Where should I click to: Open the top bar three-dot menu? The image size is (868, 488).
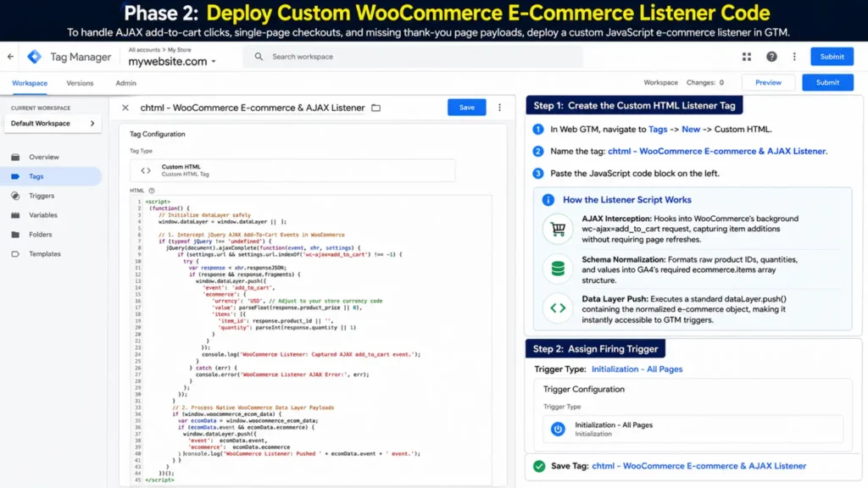pyautogui.click(x=794, y=57)
